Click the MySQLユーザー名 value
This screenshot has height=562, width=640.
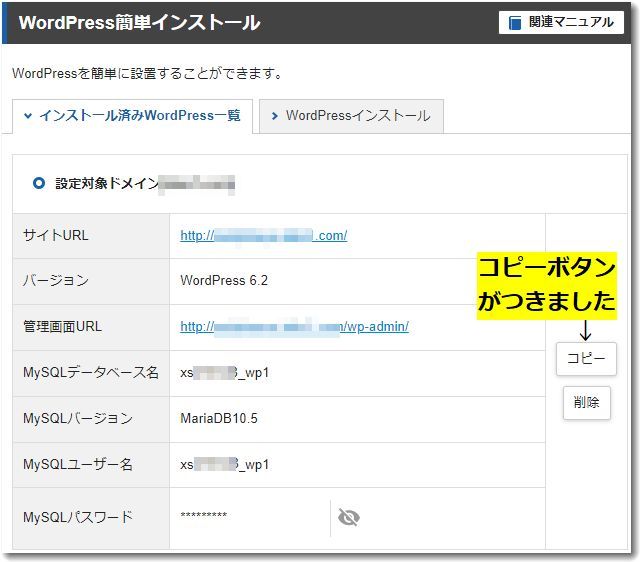coord(225,465)
